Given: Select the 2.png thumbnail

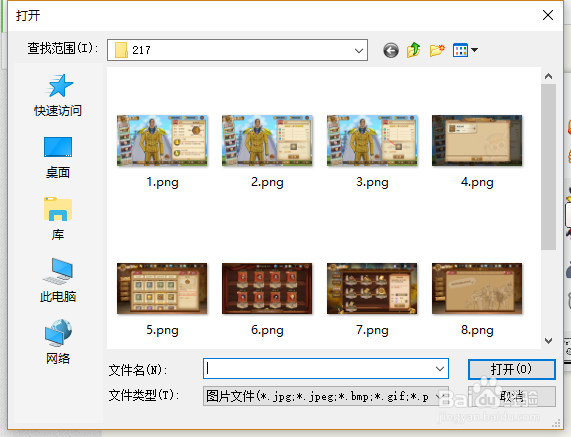Looking at the screenshot, I should 267,141.
